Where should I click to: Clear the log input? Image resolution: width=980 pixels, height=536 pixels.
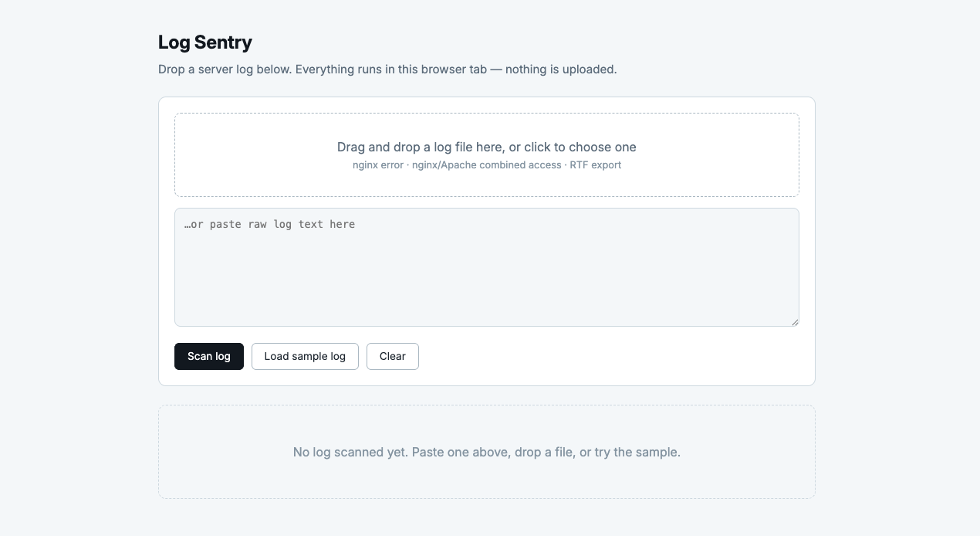click(x=393, y=356)
